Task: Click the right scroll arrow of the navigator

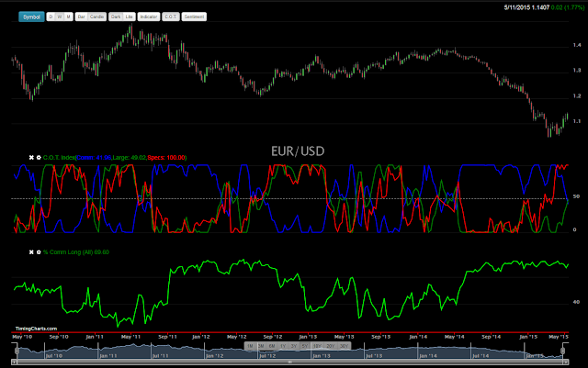Action: tap(566, 362)
